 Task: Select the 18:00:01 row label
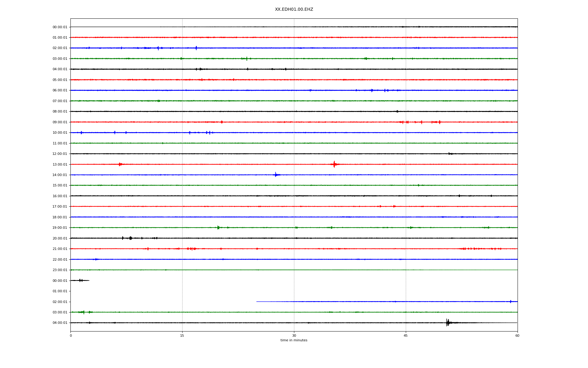60,217
